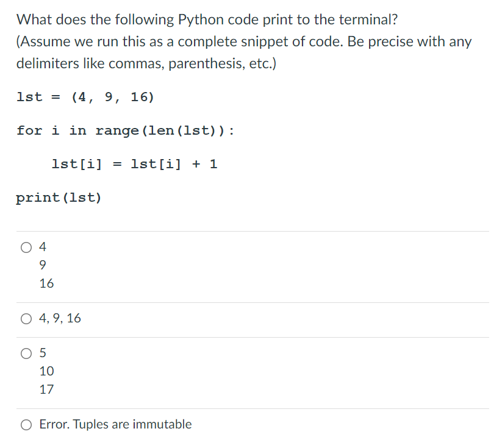Click the lone 4 beside the first radio button
Screen dimensions: 491x448
pyautogui.click(x=43, y=247)
